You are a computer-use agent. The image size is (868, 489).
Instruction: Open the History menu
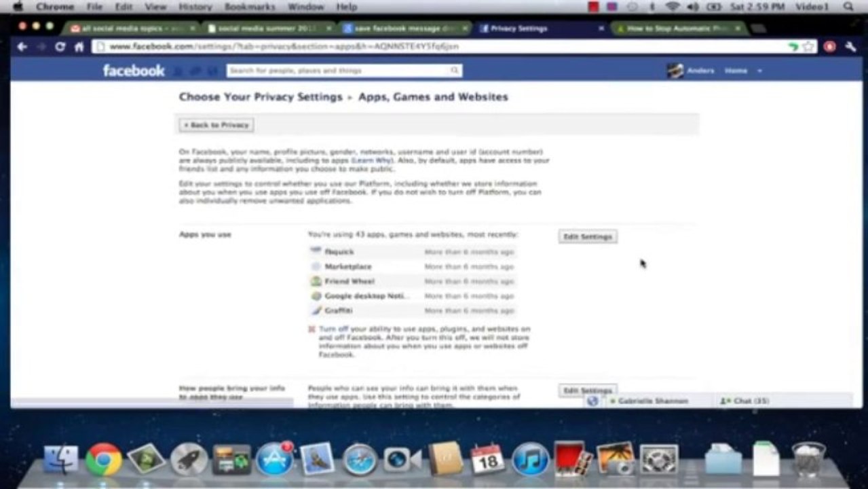coord(195,6)
